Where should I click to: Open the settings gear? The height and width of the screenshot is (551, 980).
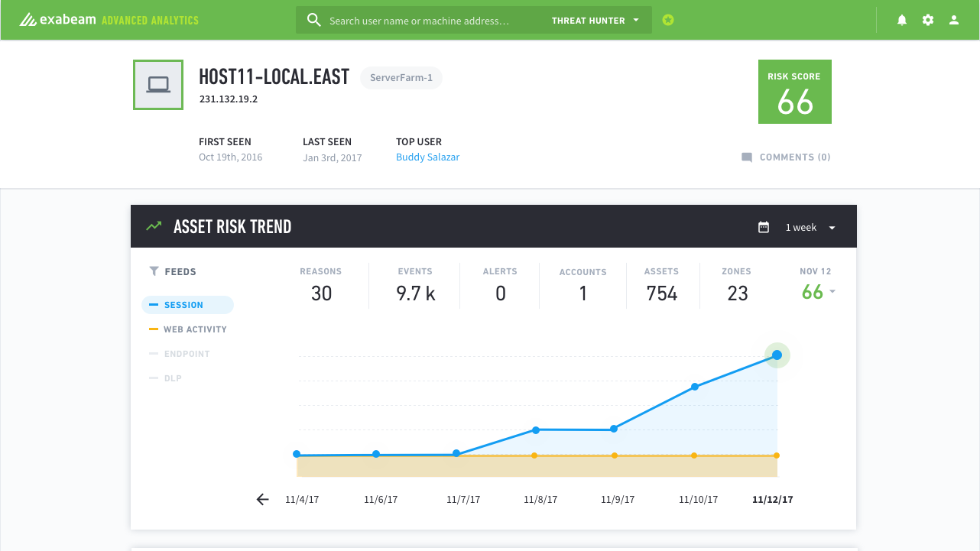[928, 20]
